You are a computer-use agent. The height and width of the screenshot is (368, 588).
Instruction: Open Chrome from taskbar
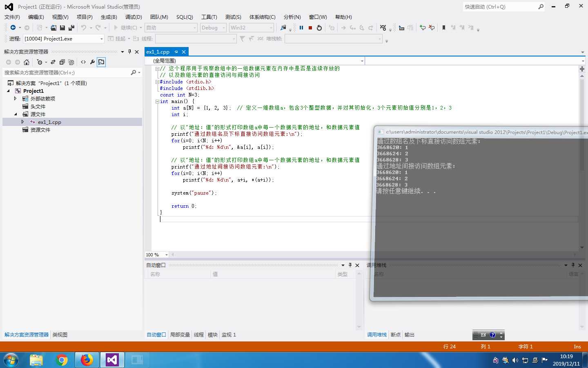point(62,360)
